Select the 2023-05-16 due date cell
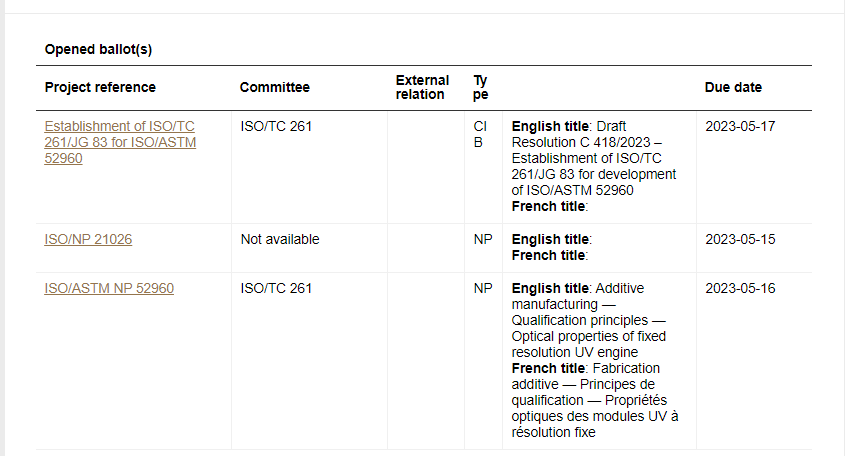The height and width of the screenshot is (456, 845). (x=740, y=288)
